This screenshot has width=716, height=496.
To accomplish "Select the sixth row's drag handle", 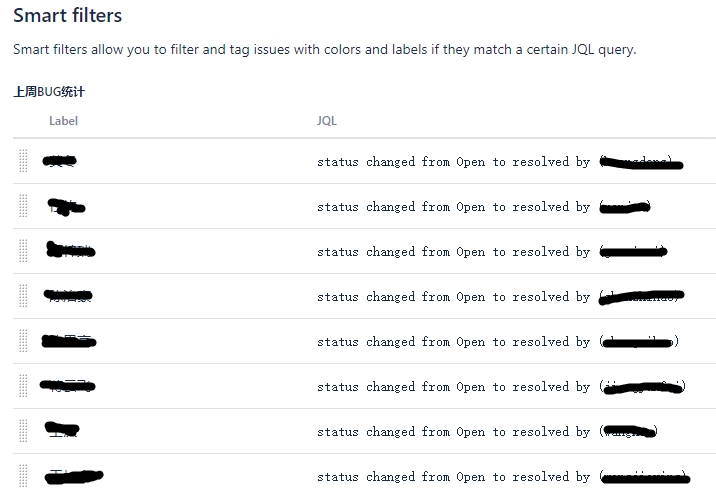I will point(23,386).
